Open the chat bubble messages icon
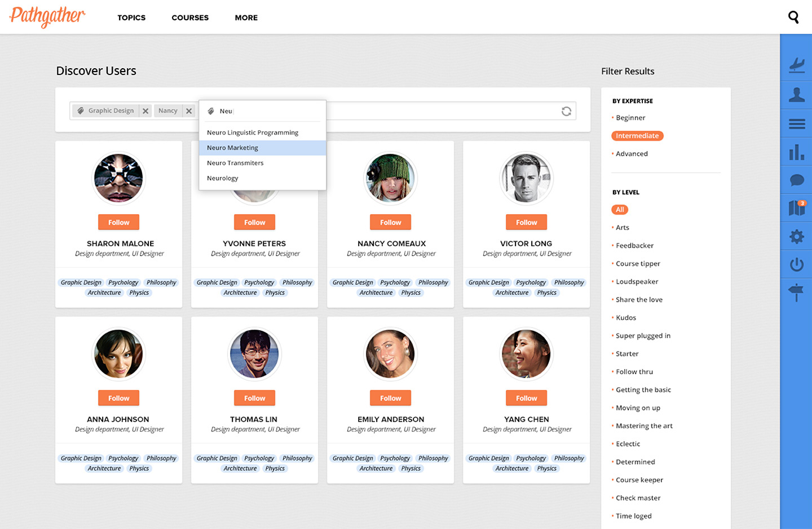Screen dimensions: 812x529 [x=796, y=180]
